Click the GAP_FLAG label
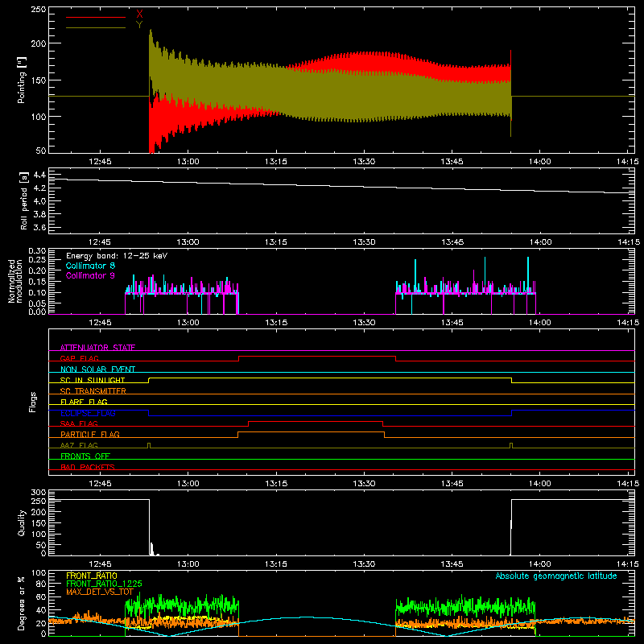Image resolution: width=644 pixels, height=644 pixels. 80,358
